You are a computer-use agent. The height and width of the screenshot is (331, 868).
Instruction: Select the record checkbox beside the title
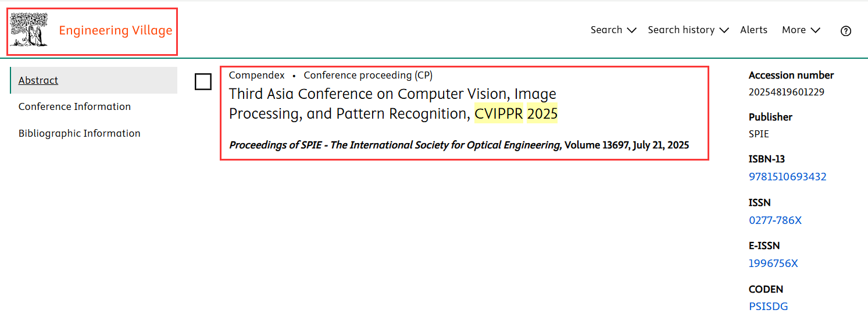click(203, 81)
